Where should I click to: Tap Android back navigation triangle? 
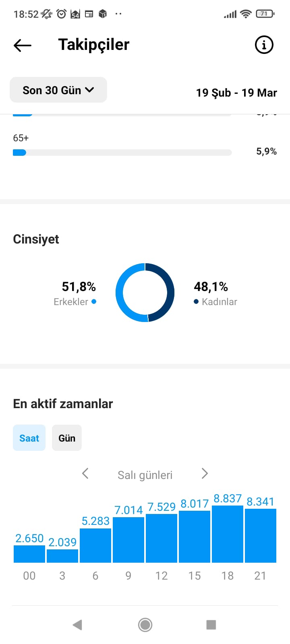point(77,625)
